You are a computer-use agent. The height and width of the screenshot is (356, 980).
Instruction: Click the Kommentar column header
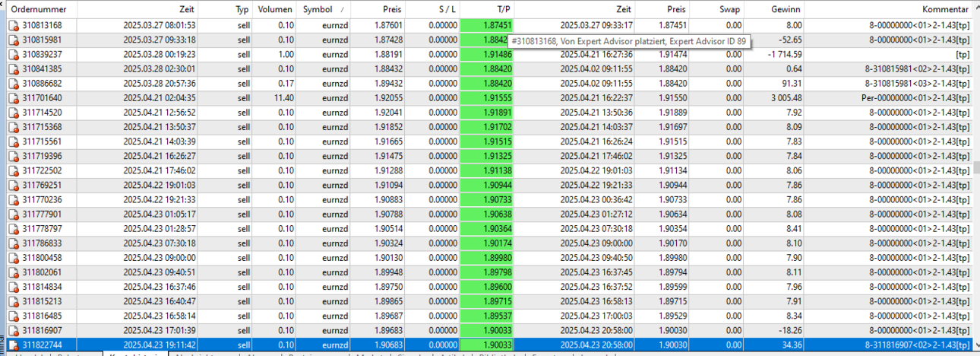pos(888,10)
